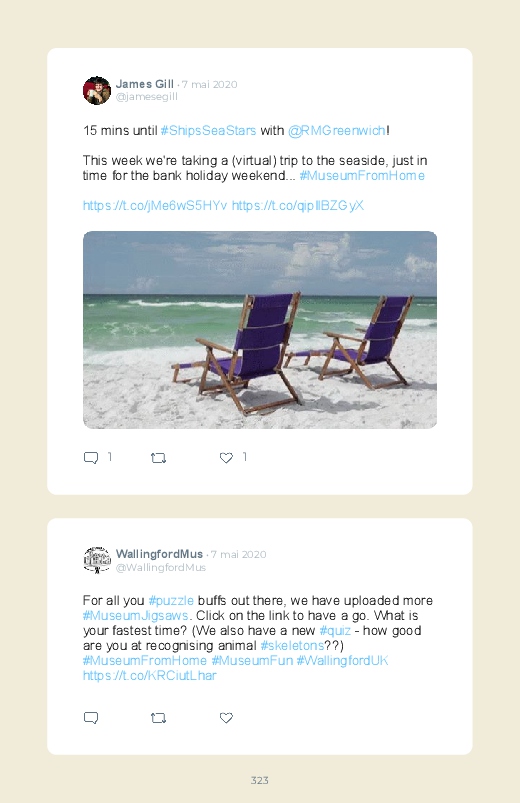Viewport: 520px width, 803px height.
Task: Open the #puzzle hashtag
Action: point(171,601)
